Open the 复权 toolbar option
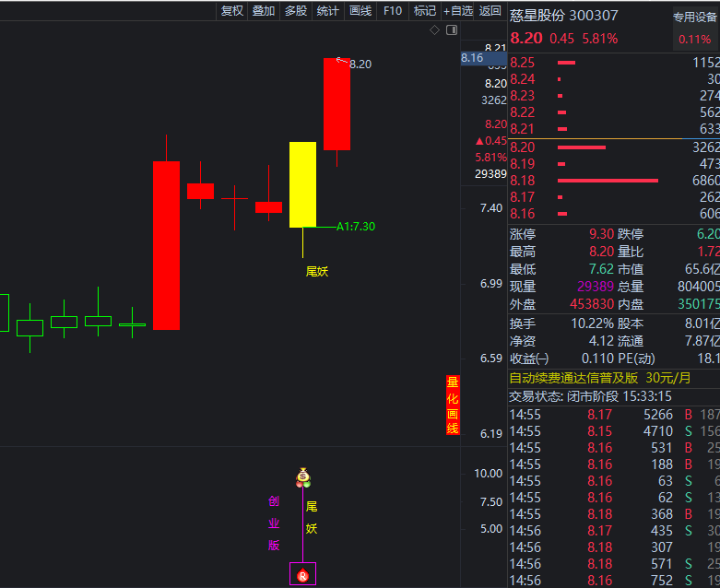The height and width of the screenshot is (588, 720). coord(232,10)
